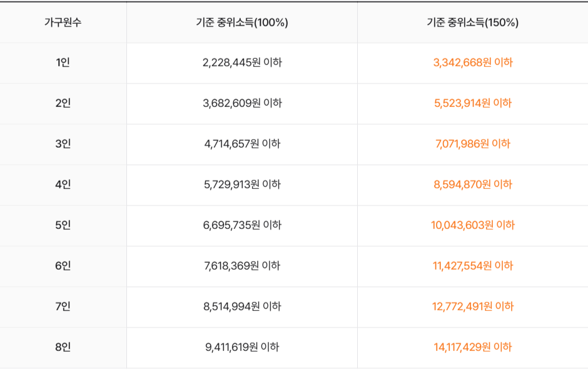This screenshot has width=588, height=371.
Task: Select the 2,228,445원 이하 cell
Action: [x=242, y=63]
